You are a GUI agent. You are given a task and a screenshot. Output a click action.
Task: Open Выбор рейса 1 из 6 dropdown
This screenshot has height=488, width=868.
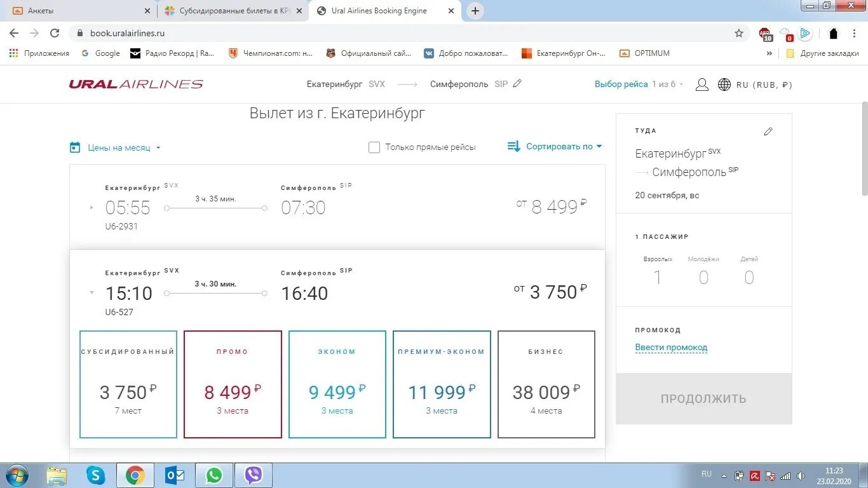639,84
